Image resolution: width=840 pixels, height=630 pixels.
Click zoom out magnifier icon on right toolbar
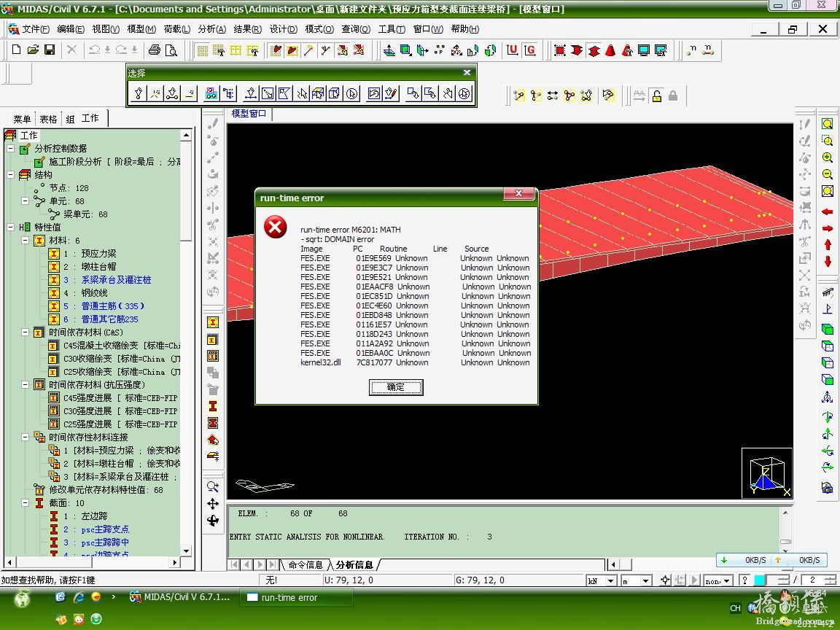coord(827,174)
